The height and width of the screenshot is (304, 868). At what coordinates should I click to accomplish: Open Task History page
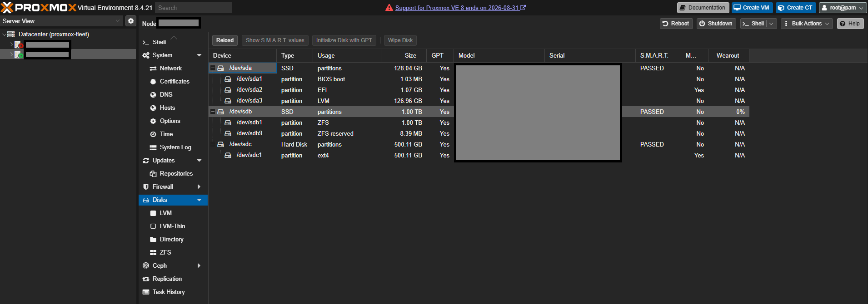click(x=169, y=292)
